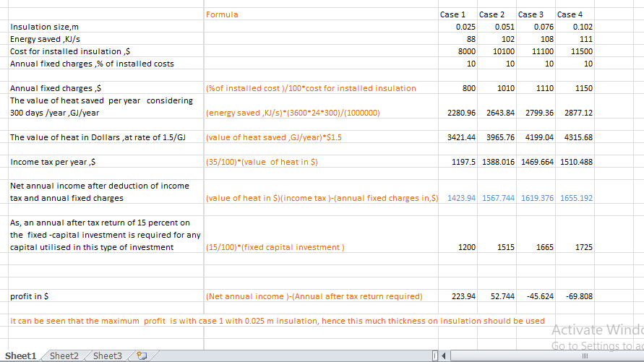Click the Insert Worksheet icon
This screenshot has height=362, width=644.
[x=142, y=355]
